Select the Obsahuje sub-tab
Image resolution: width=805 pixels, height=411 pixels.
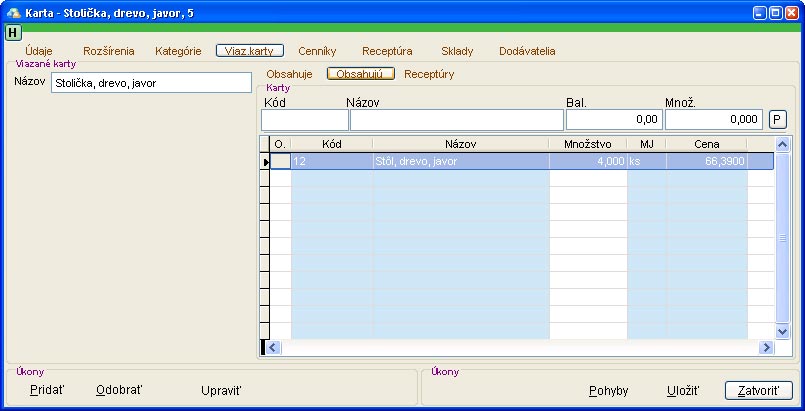click(290, 74)
